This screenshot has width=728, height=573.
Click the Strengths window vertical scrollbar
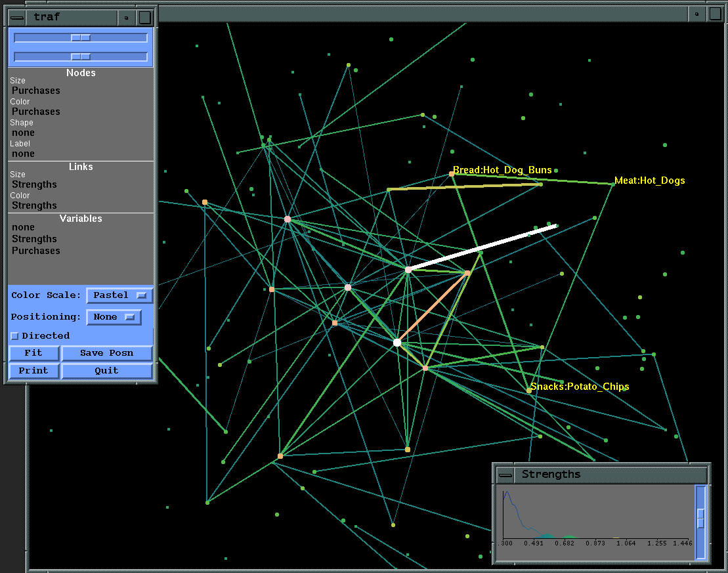click(700, 519)
